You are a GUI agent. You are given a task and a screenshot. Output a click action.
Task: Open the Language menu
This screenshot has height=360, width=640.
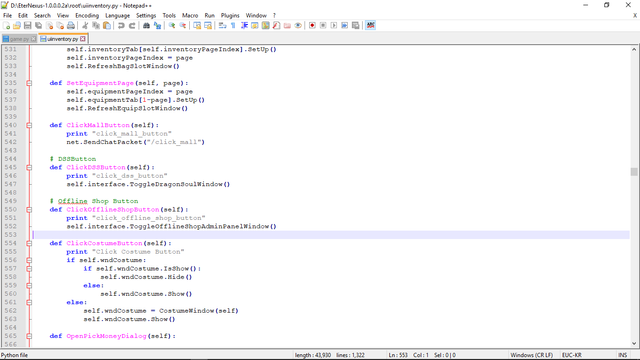(x=117, y=16)
